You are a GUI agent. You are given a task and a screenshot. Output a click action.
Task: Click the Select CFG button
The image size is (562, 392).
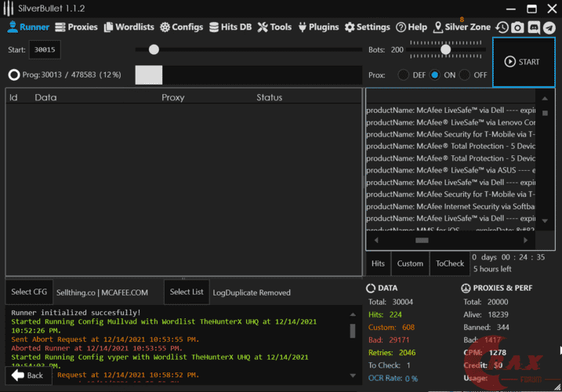tap(28, 292)
